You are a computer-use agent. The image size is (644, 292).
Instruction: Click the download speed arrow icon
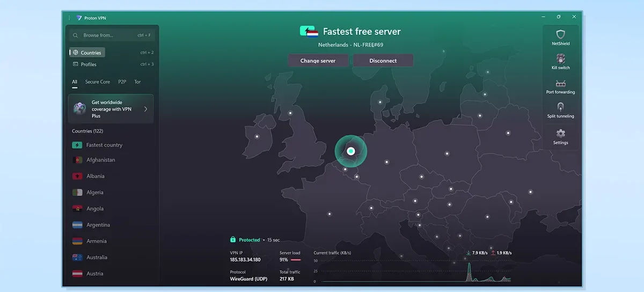click(469, 253)
